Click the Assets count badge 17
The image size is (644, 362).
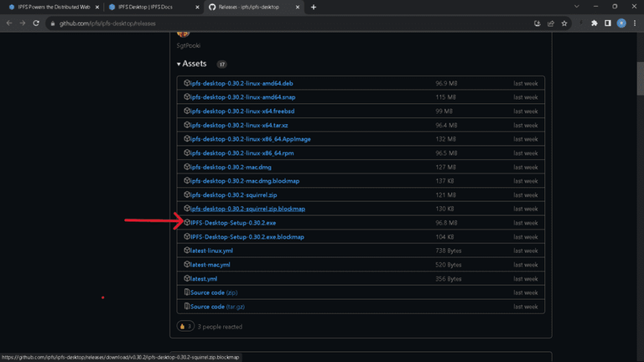(x=221, y=65)
